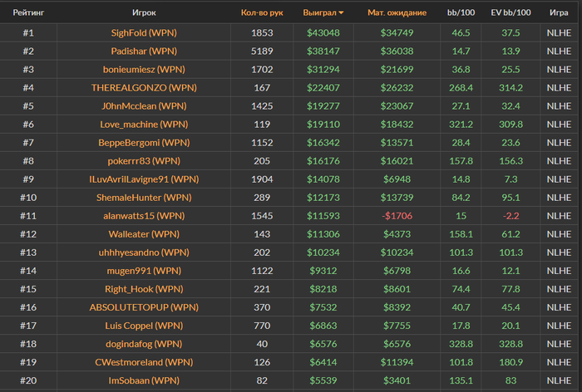
Task: Open player CWestmoreland (WPN)
Action: [x=144, y=362]
